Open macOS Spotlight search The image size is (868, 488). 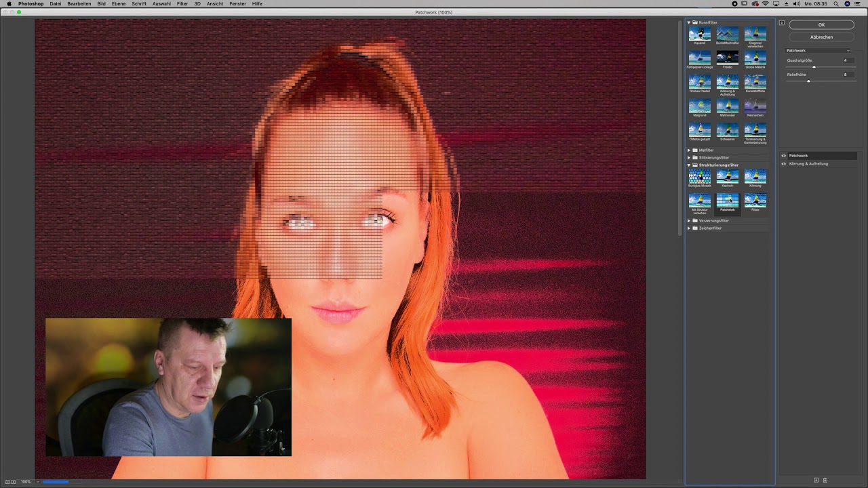[x=836, y=4]
